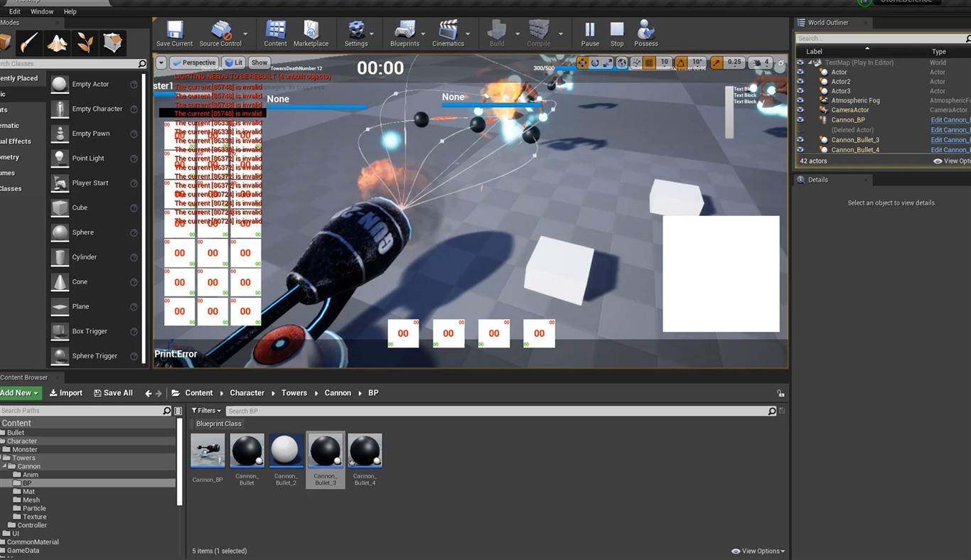This screenshot has height=560, width=971.
Task: Toggle visibility of Actor3 in outliner
Action: point(800,91)
